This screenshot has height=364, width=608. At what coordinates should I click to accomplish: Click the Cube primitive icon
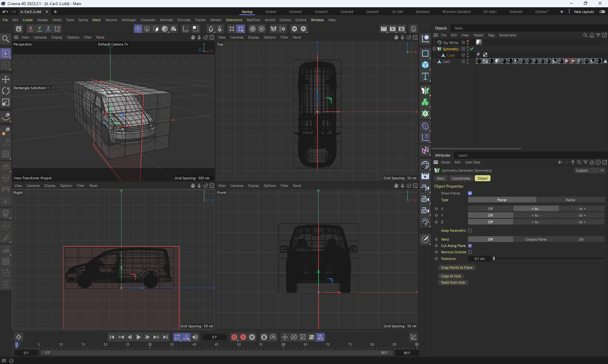(x=425, y=65)
